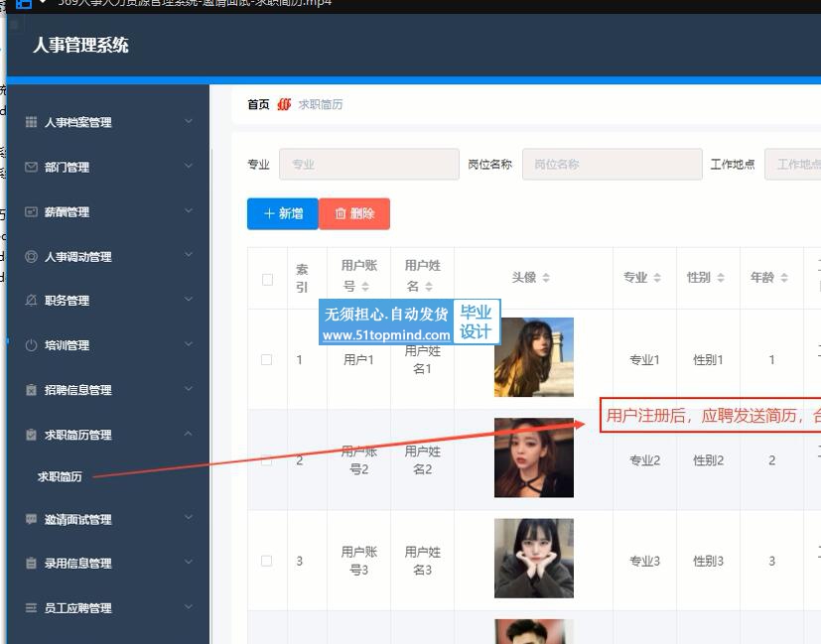Screen dimensions: 821x644
Task: Expand 部门管理 menu chevron
Action: 189,166
